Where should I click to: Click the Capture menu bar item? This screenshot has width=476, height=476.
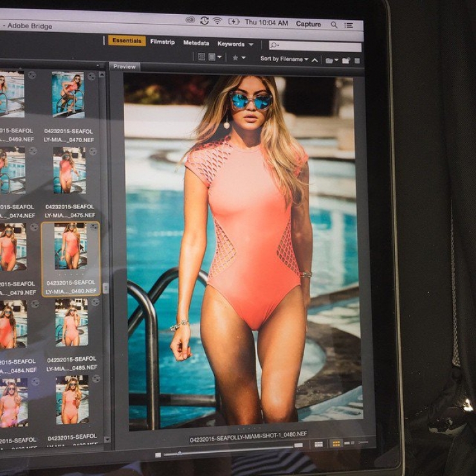point(308,24)
